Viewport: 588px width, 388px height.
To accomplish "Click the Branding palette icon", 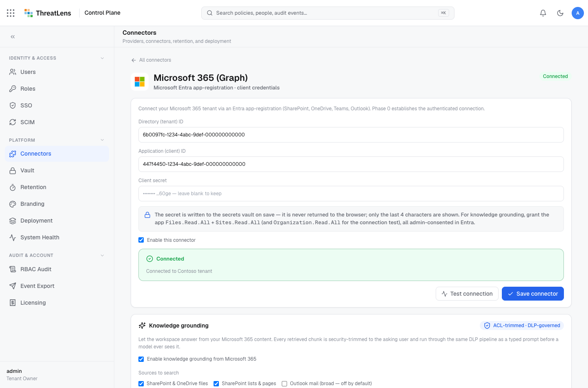I will (x=13, y=204).
